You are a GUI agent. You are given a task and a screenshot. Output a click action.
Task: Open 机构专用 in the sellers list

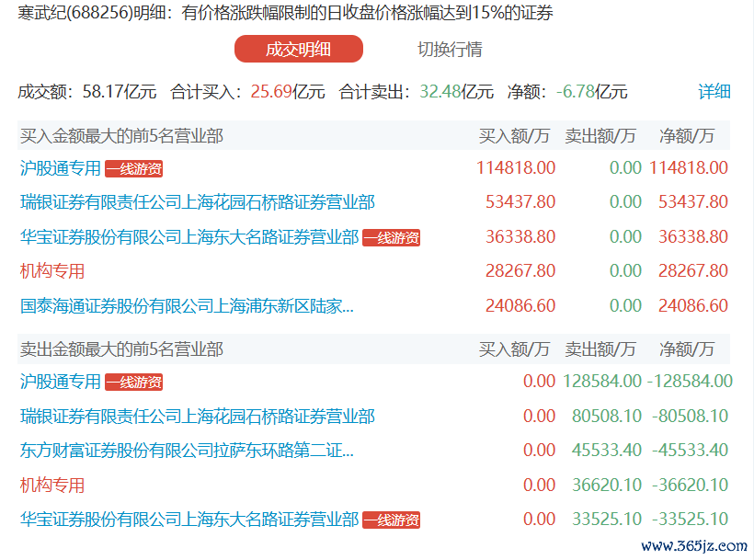click(x=51, y=485)
